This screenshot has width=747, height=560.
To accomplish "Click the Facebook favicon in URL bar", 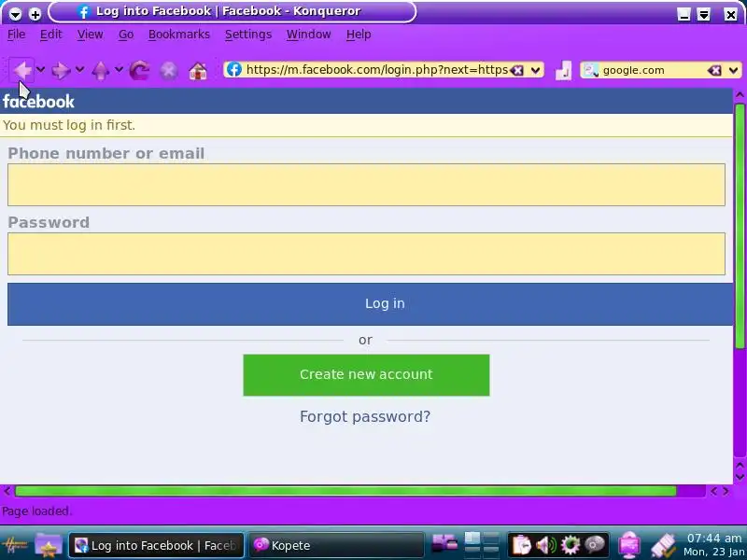I will tap(234, 70).
